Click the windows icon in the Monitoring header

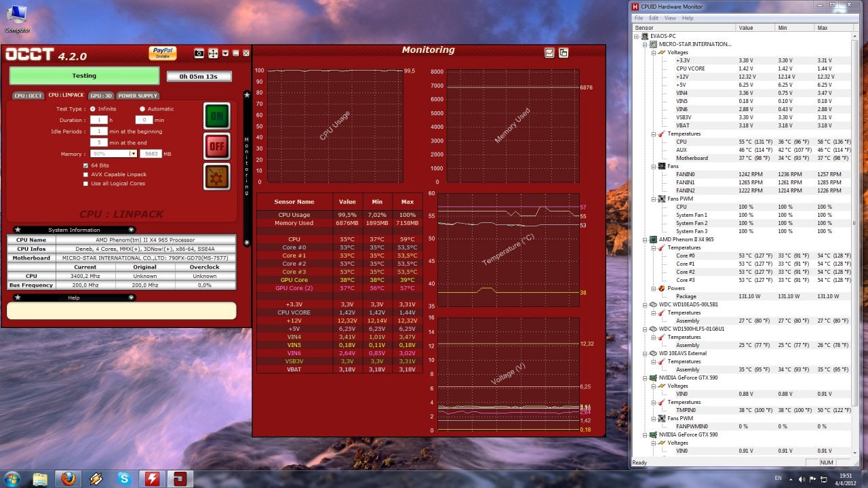point(564,53)
